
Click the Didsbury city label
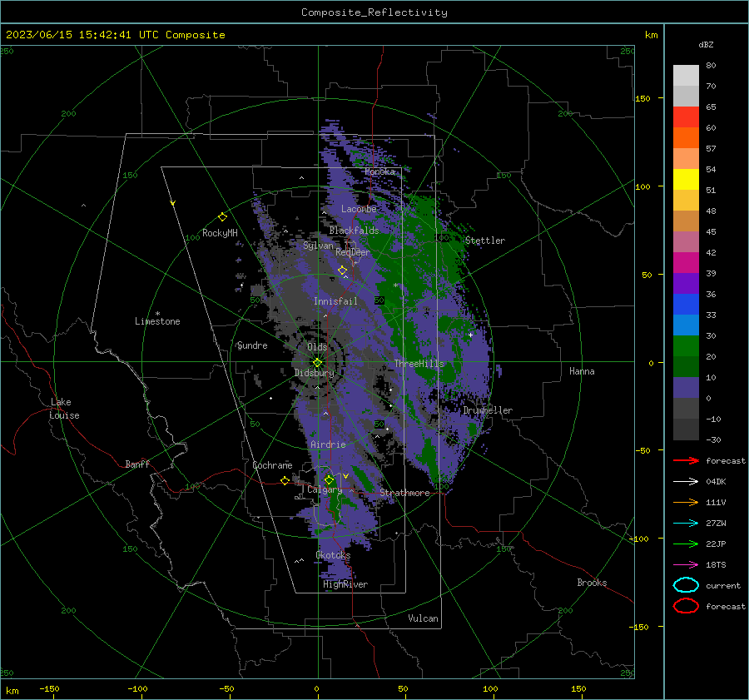click(315, 373)
